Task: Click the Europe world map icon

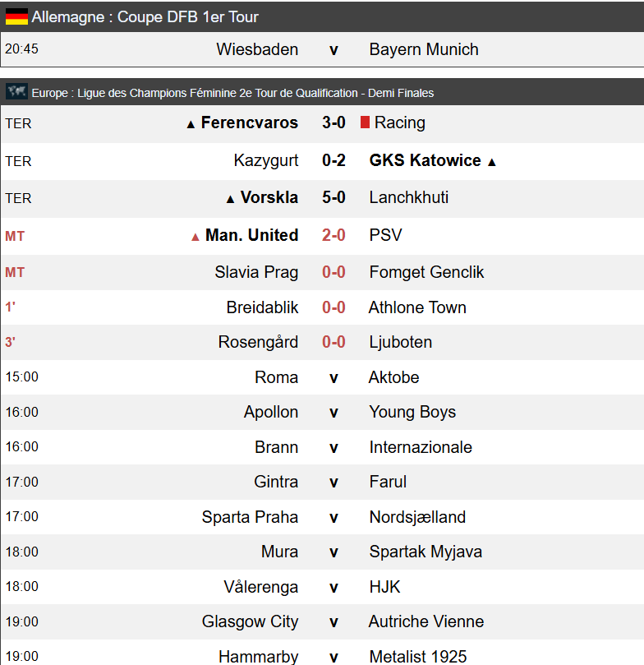Action: click(x=16, y=92)
